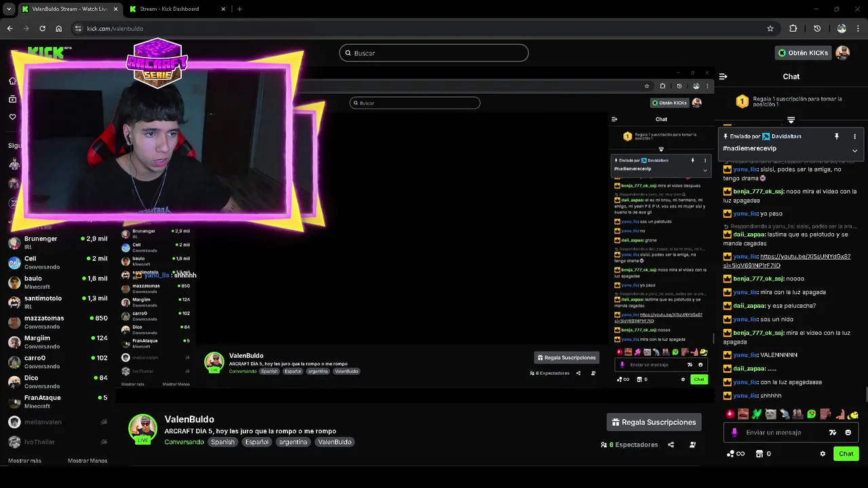Open carro0's channel in the sidebar
Screen dimensions: 868x488
tap(58, 362)
